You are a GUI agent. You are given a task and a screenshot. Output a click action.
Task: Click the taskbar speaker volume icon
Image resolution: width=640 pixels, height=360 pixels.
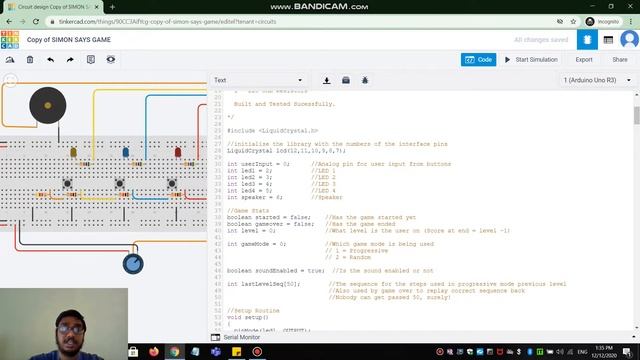click(560, 351)
